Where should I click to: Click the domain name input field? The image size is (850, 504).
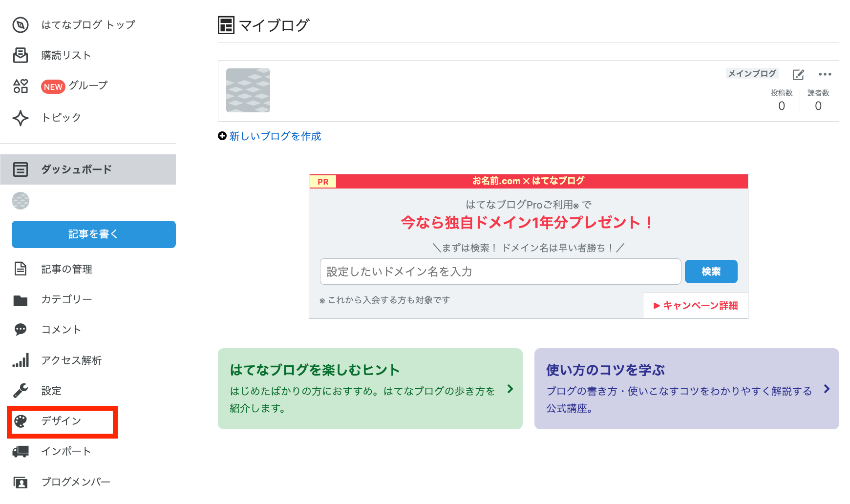click(501, 272)
